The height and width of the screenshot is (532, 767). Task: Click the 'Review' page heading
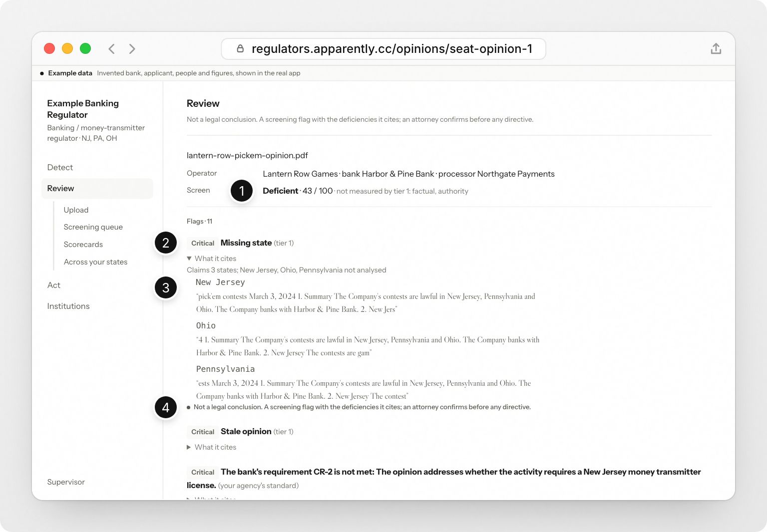point(203,103)
